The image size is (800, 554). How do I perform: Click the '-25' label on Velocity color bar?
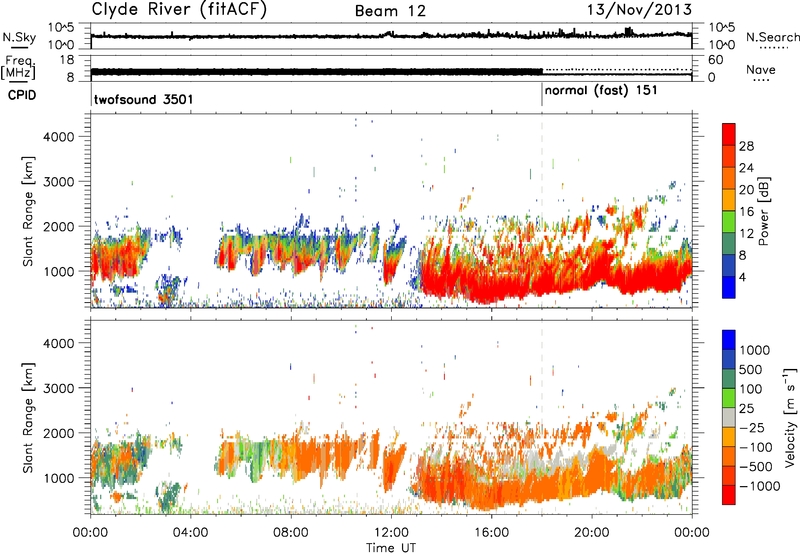click(751, 428)
